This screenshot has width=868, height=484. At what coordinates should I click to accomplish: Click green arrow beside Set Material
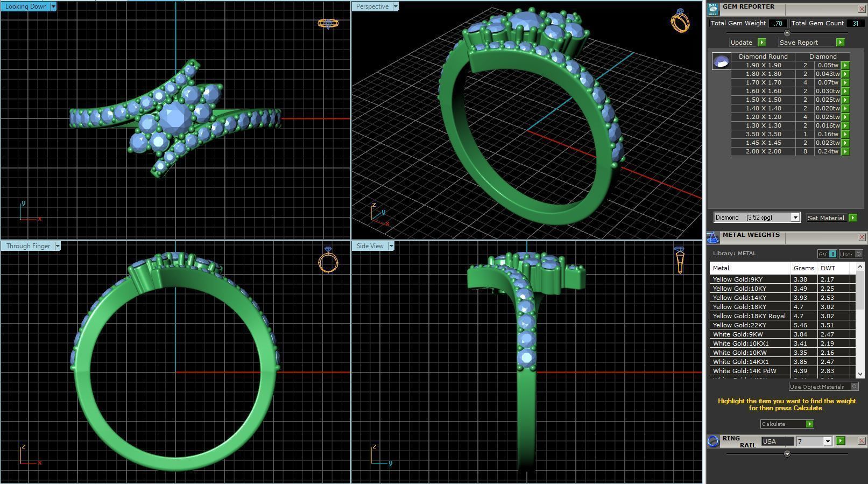tap(852, 218)
